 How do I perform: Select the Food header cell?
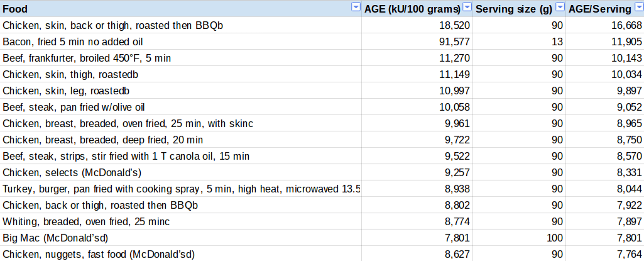coord(181,9)
